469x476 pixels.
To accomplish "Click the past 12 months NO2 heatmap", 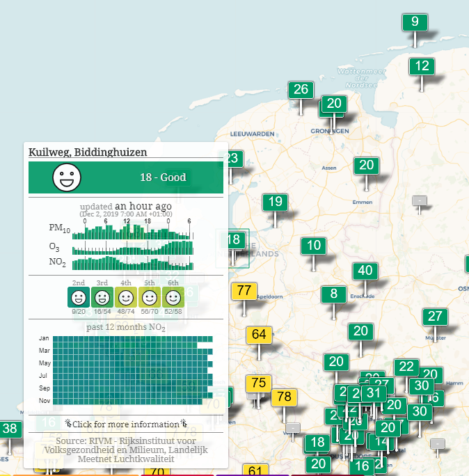I will pyautogui.click(x=132, y=370).
